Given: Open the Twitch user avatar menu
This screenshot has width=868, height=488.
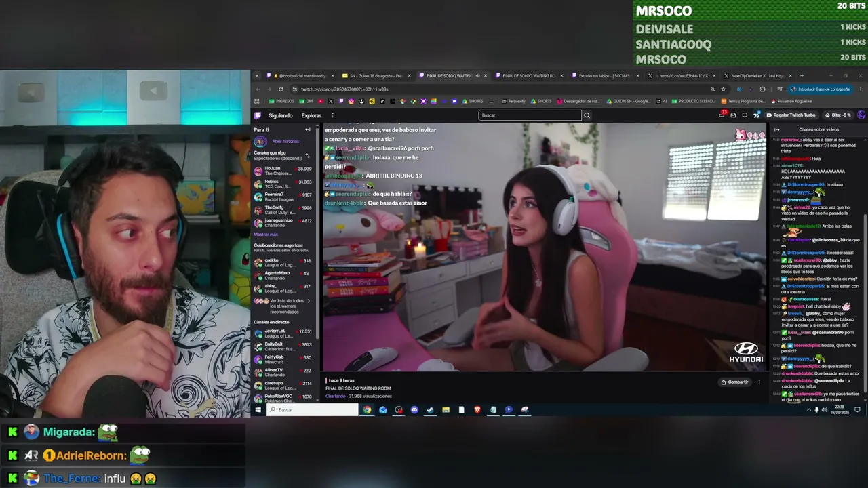Looking at the screenshot, I should point(861,115).
